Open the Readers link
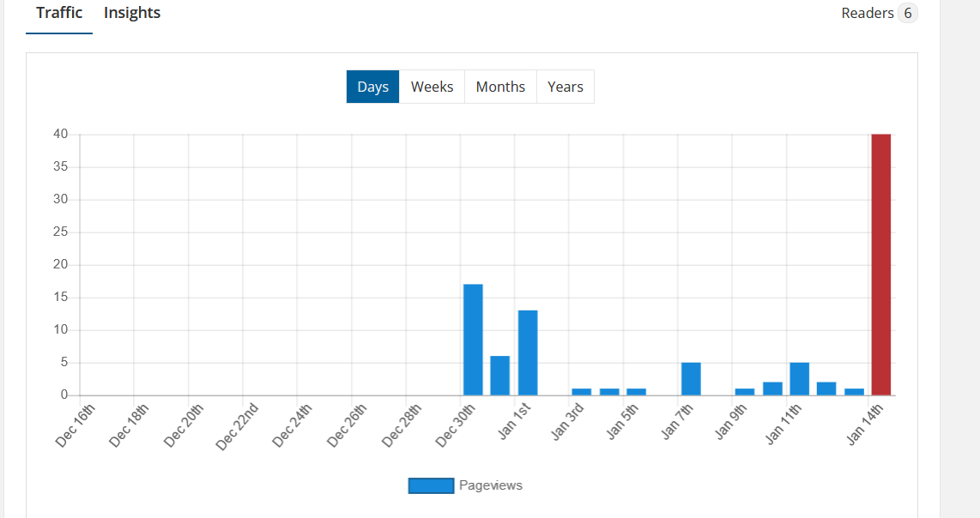980x518 pixels. [867, 13]
